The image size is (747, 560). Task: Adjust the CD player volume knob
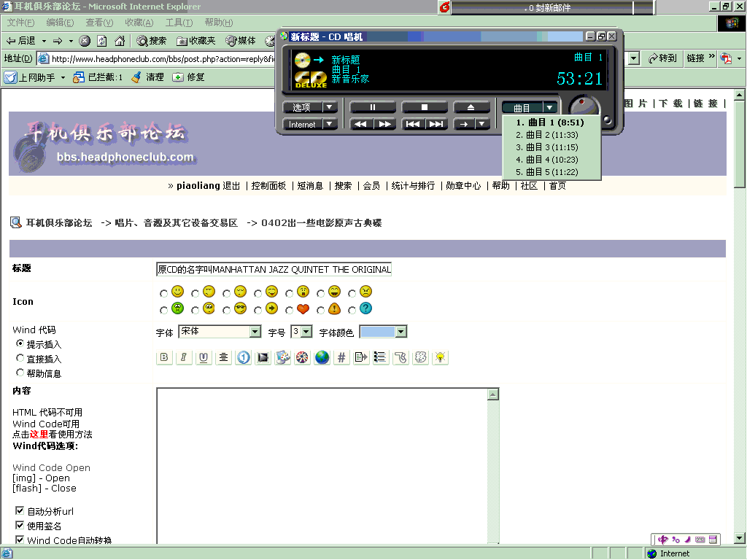[x=583, y=106]
